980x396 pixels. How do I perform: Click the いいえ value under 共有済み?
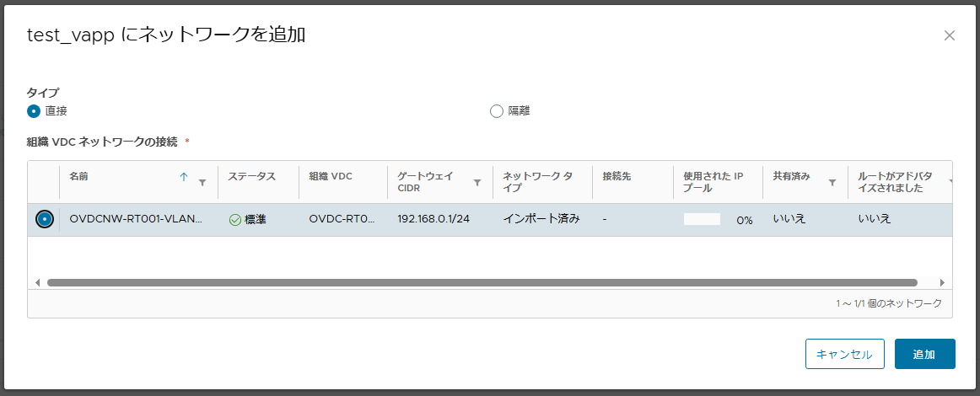pyautogui.click(x=789, y=219)
